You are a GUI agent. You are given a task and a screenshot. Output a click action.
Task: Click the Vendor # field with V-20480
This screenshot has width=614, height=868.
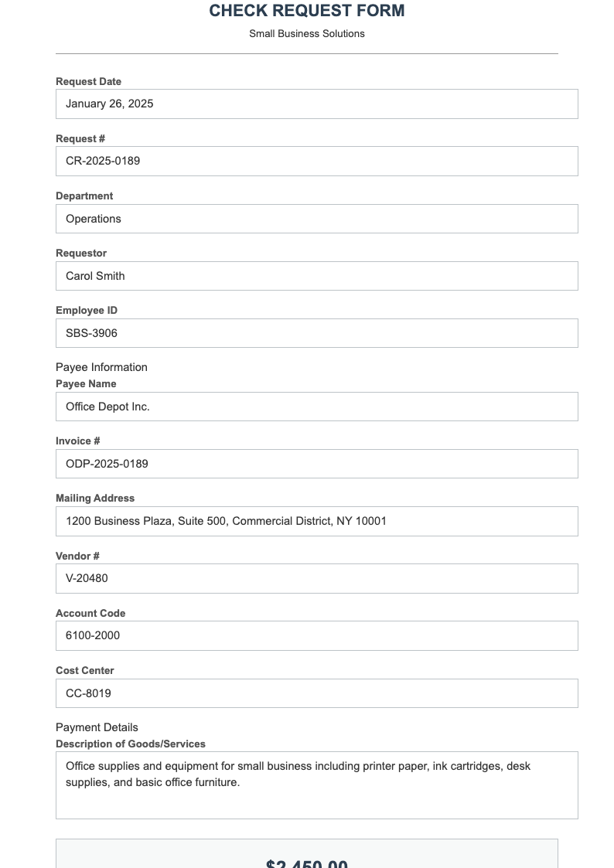[317, 578]
